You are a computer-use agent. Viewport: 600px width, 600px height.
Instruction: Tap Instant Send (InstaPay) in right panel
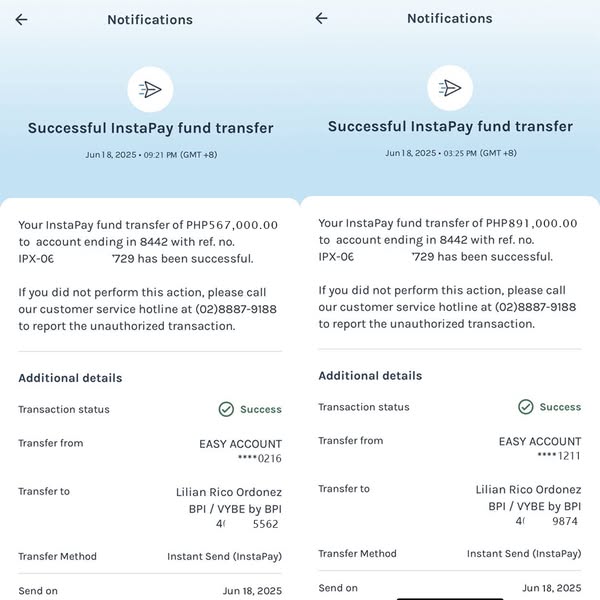pos(523,554)
